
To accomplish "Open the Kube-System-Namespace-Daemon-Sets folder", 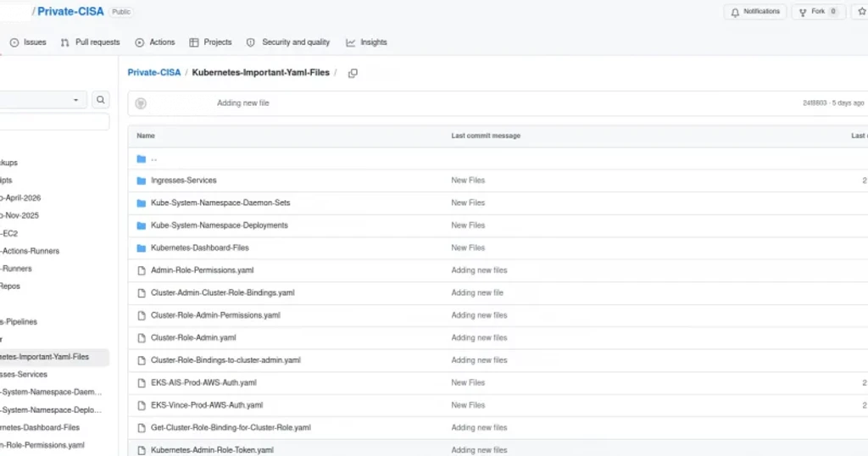I will point(220,203).
